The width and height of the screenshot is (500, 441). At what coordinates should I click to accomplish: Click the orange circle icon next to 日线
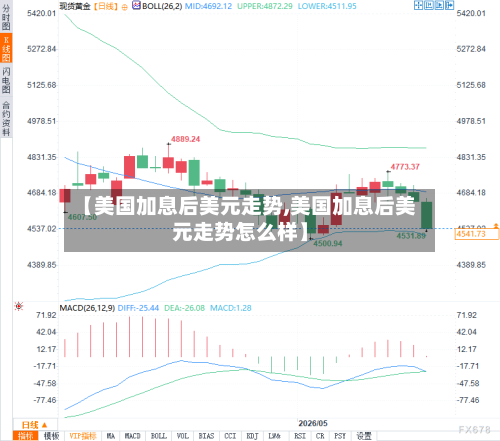point(124,7)
